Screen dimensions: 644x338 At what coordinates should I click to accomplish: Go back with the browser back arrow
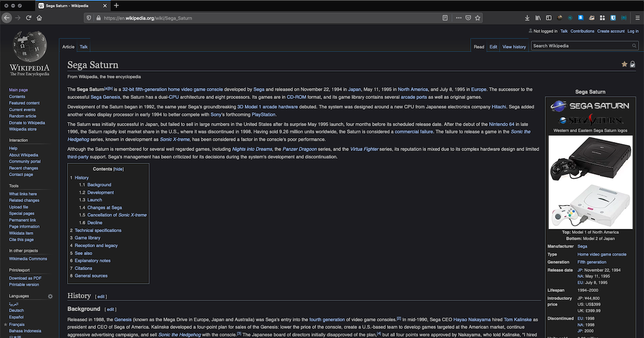pyautogui.click(x=7, y=18)
